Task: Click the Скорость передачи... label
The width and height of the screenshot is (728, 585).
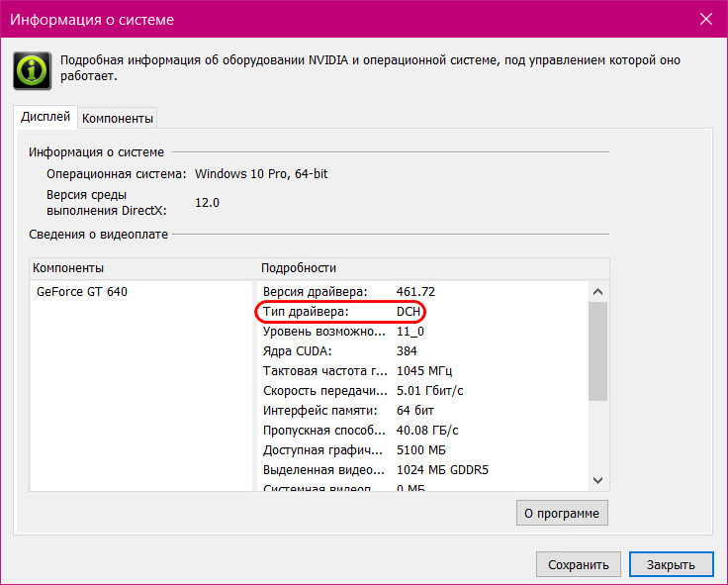Action: click(325, 391)
